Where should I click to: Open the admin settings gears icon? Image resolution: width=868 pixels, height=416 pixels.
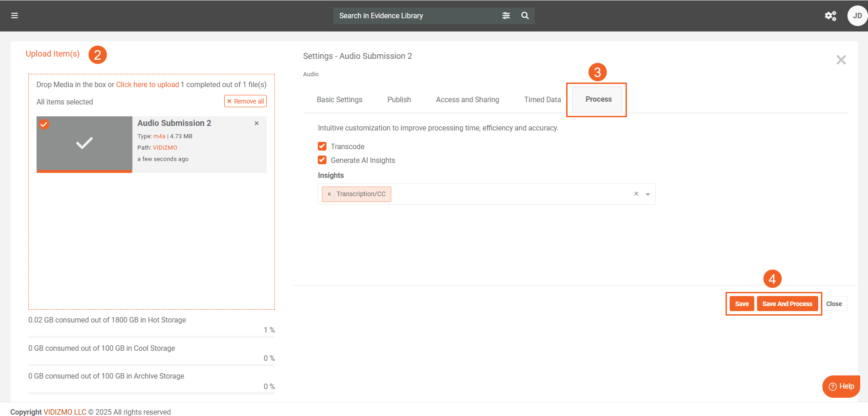click(830, 16)
